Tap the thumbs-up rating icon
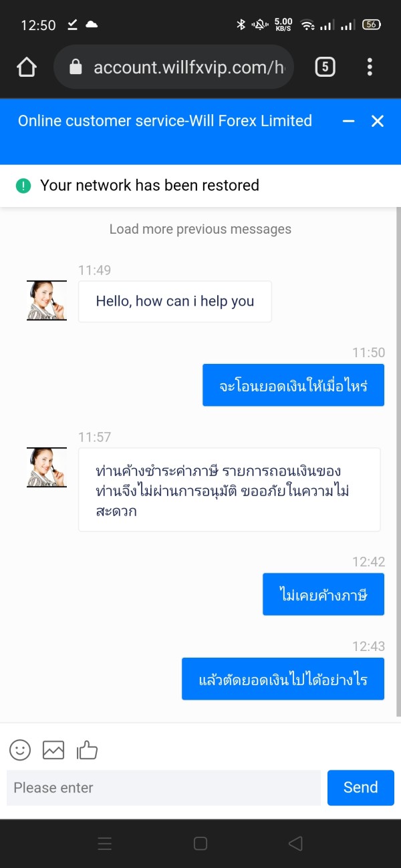401x868 pixels. (88, 750)
